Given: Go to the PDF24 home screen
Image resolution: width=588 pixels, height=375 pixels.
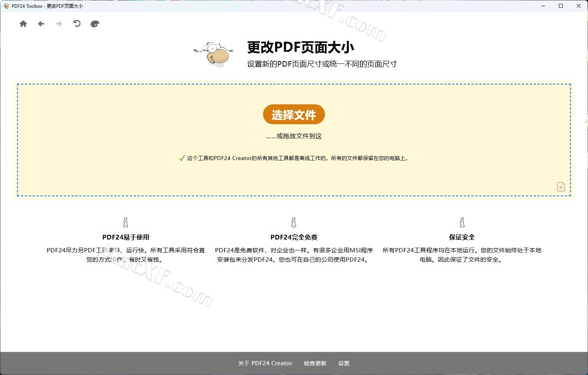Looking at the screenshot, I should (x=23, y=24).
